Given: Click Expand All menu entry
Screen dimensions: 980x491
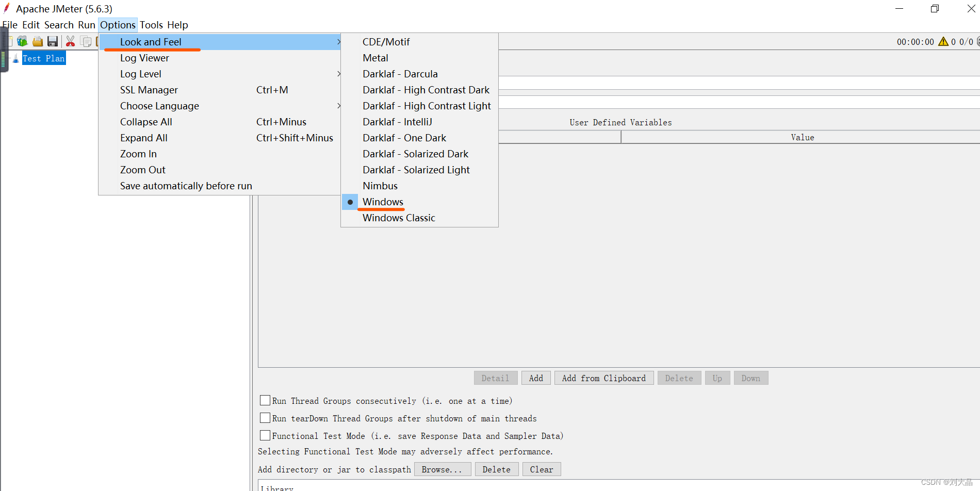Looking at the screenshot, I should pyautogui.click(x=220, y=138).
